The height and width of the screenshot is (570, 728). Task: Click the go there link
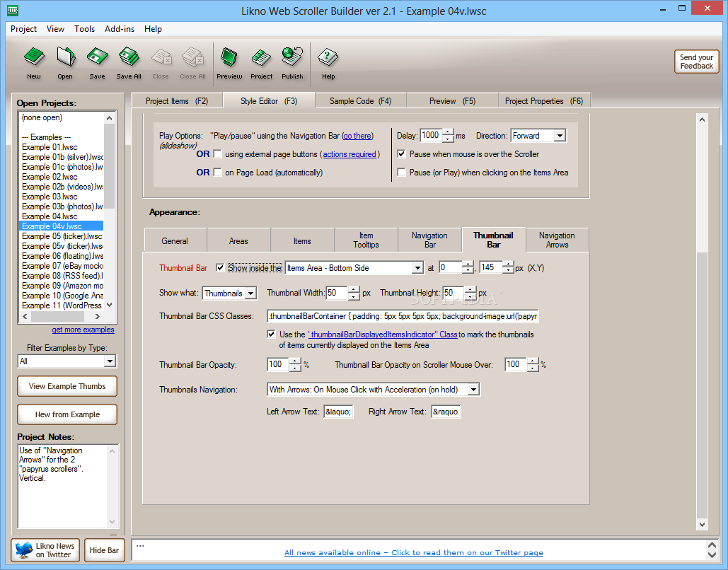click(x=357, y=136)
